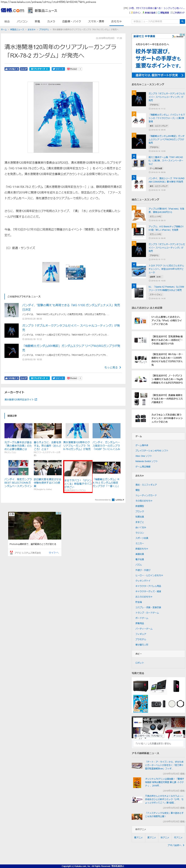Click the LOGLY recommendation logo
Image resolution: width=186 pixels, height=868 pixels.
118,500
